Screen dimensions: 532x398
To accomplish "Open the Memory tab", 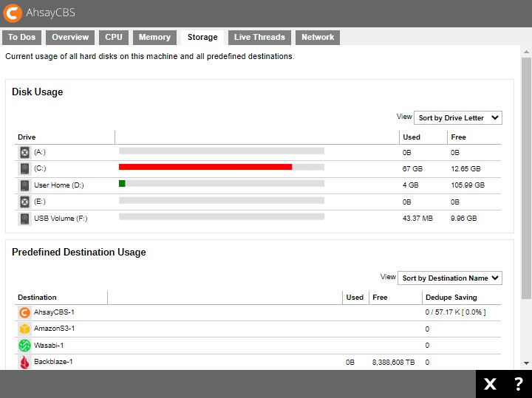I will pyautogui.click(x=154, y=38).
